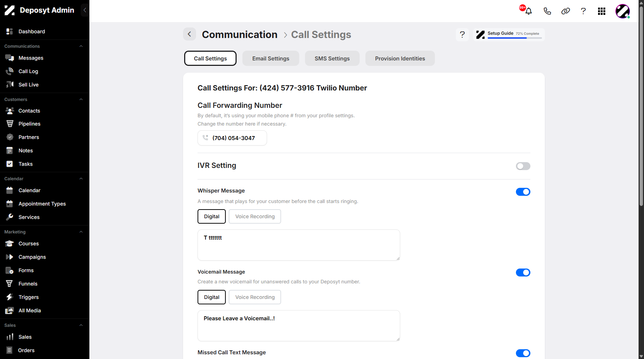Select Voice Recording under Whisper Message
Screen dimensions: 644x359
click(x=255, y=216)
